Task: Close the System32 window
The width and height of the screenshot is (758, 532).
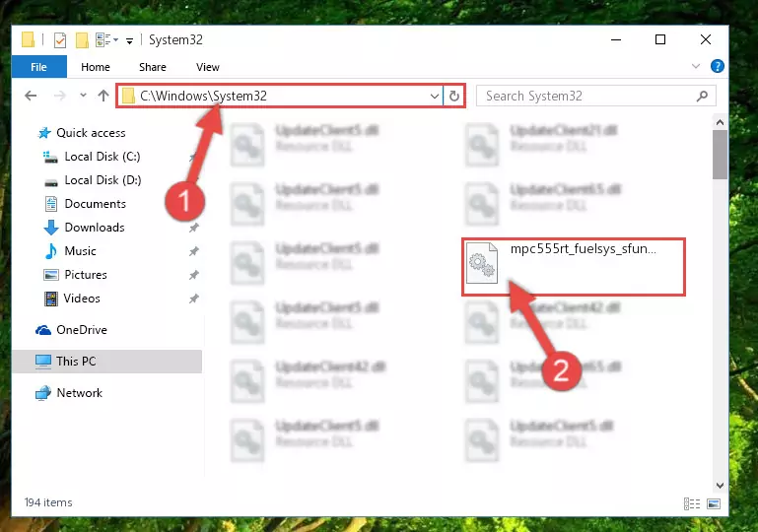Action: pyautogui.click(x=706, y=39)
